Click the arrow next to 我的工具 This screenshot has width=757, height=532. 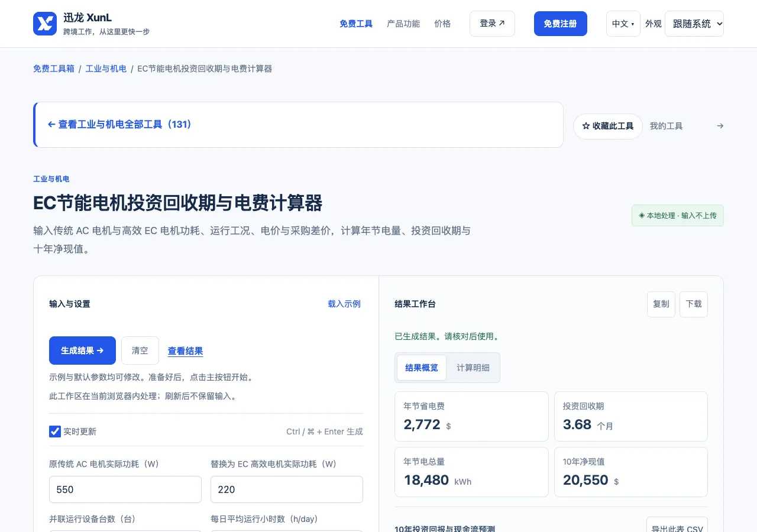coord(720,126)
